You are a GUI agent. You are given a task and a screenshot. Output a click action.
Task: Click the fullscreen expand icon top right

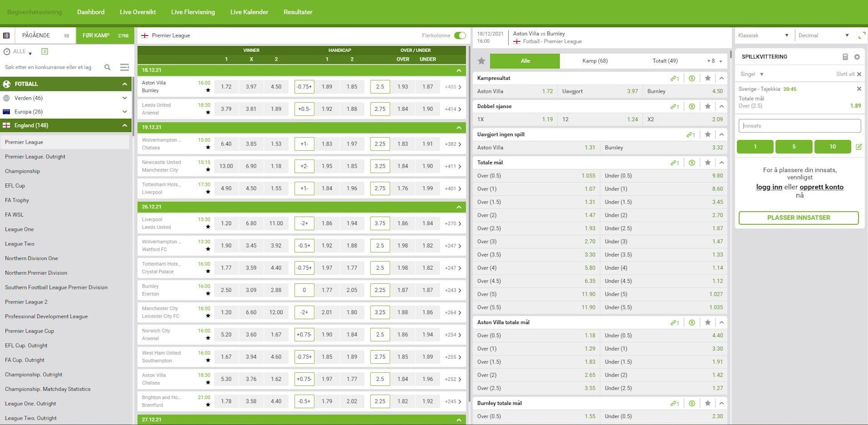point(861,36)
